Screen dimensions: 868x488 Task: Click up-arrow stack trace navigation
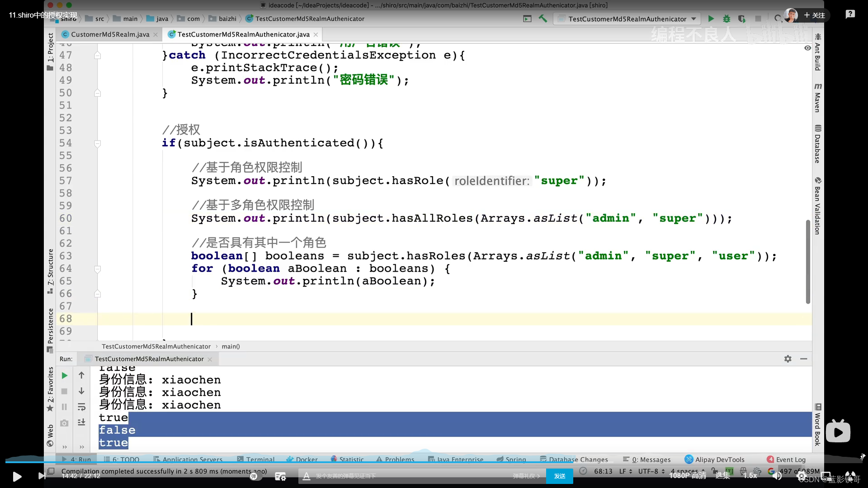click(81, 375)
